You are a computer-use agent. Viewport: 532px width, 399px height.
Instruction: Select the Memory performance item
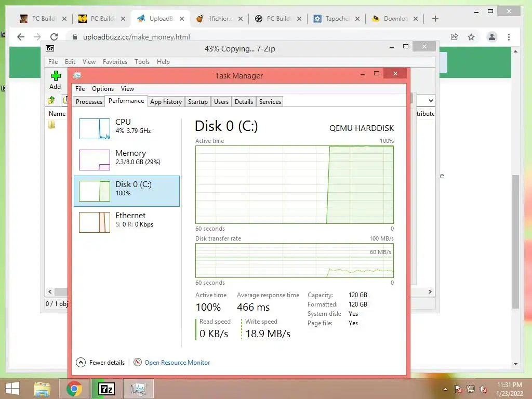(127, 159)
